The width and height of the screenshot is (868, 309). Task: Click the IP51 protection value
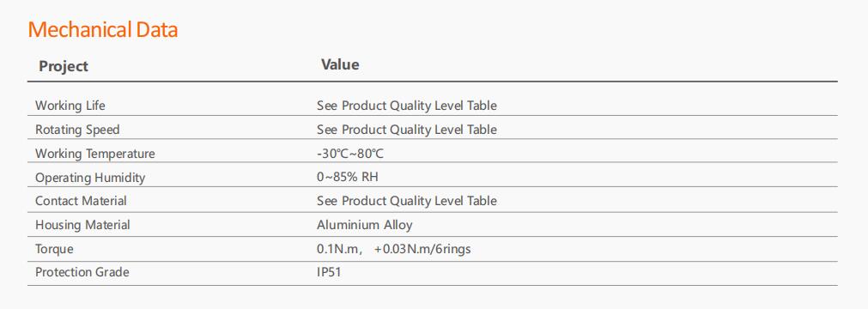[x=329, y=272]
